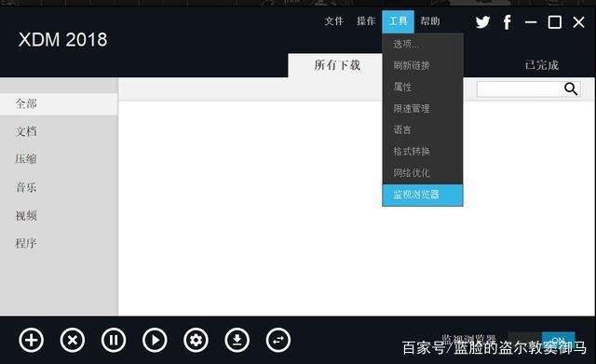Click the magnifier search icon
This screenshot has height=364, width=596.
click(571, 89)
